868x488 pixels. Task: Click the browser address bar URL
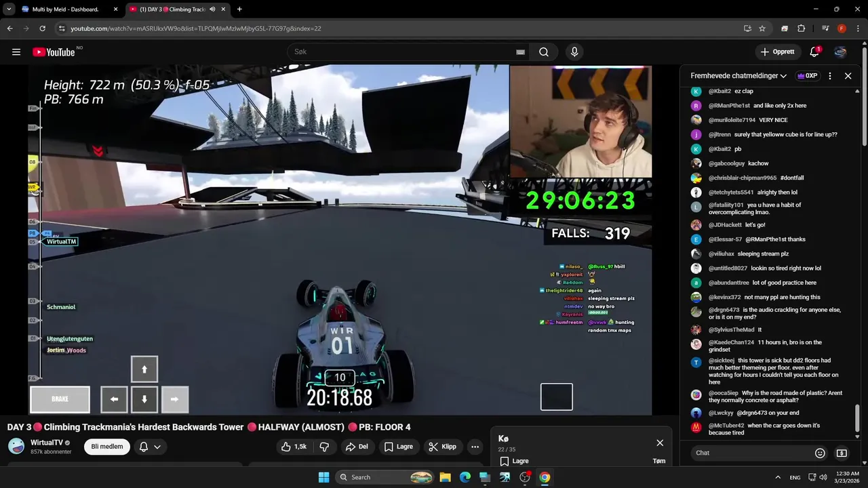[196, 28]
